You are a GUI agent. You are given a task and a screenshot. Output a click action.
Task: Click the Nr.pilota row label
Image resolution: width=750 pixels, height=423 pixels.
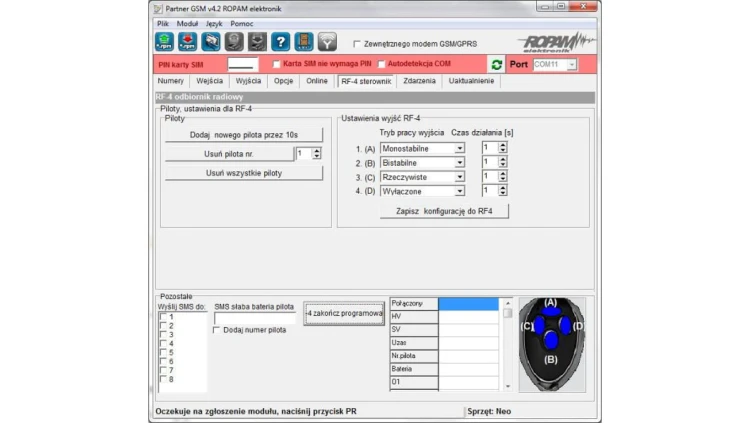[414, 356]
